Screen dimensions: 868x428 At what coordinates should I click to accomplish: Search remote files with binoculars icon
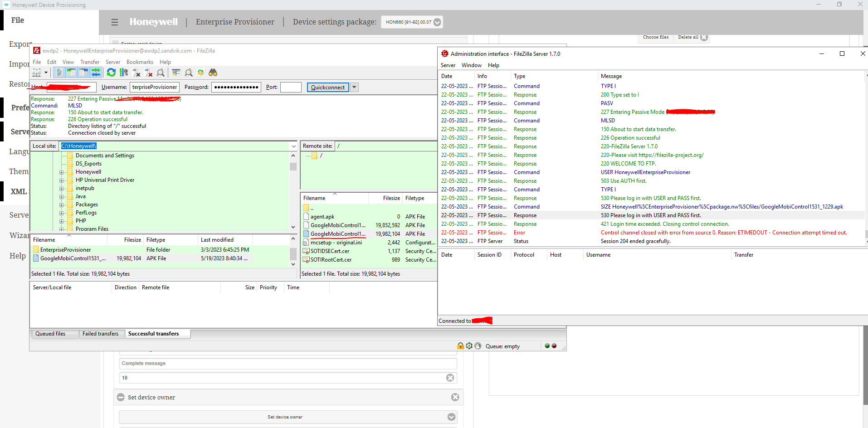coord(213,73)
